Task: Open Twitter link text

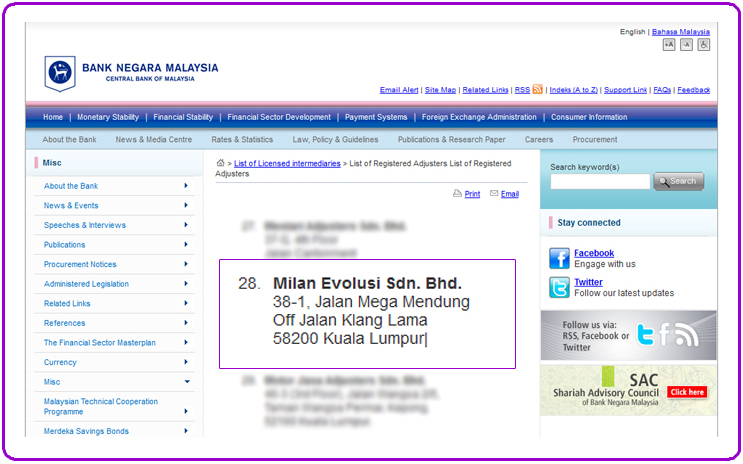Action: (588, 282)
